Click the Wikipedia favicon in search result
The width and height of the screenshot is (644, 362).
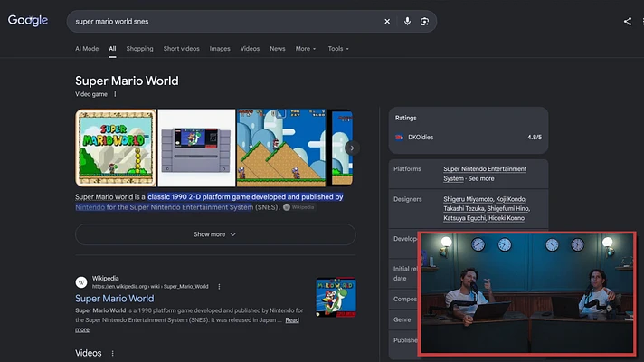point(81,282)
